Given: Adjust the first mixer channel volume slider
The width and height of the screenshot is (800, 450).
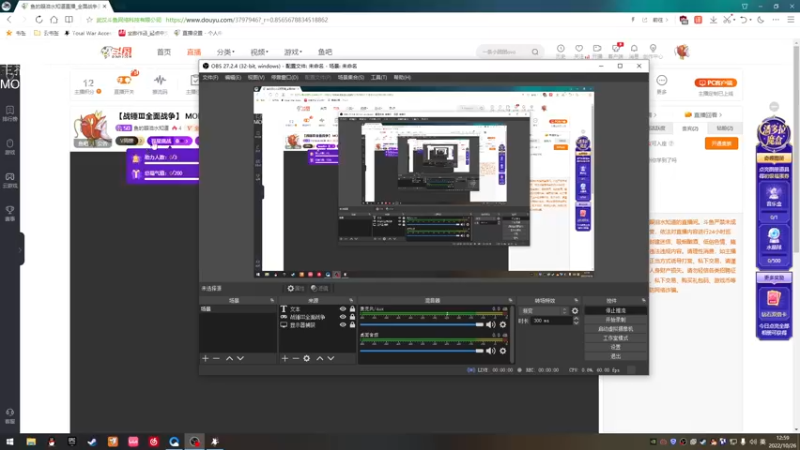Looking at the screenshot, I should pos(421,324).
